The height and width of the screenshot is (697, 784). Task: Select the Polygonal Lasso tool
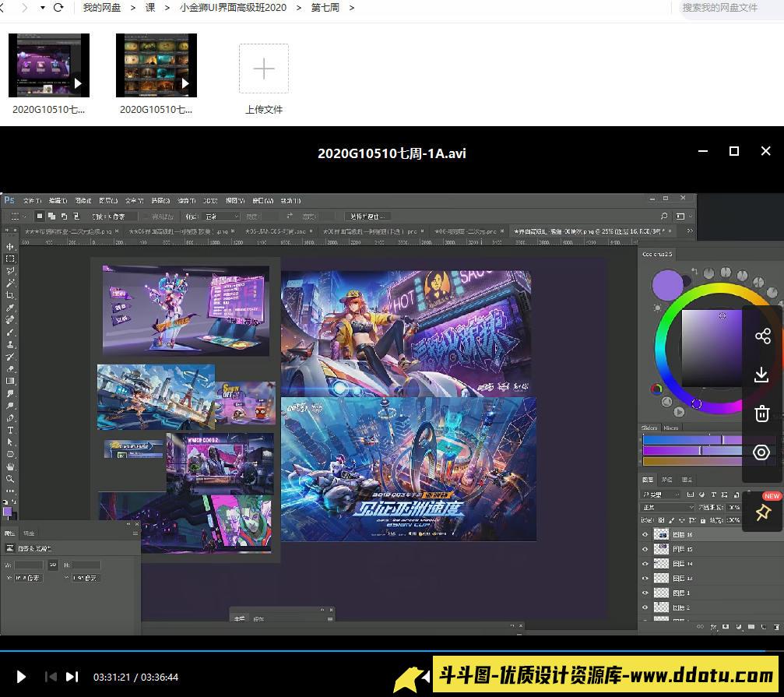[x=10, y=271]
